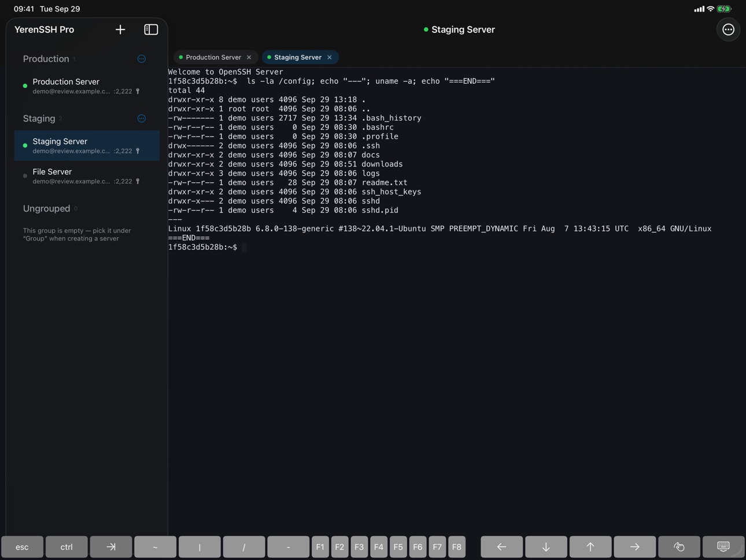Image resolution: width=746 pixels, height=560 pixels.
Task: Close the Staging Server tab
Action: [330, 57]
